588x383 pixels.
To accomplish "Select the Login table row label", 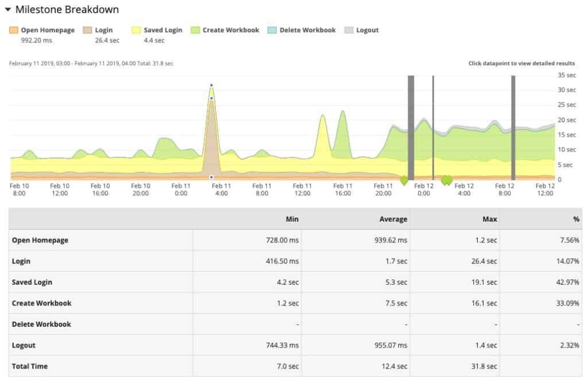I will coord(21,261).
